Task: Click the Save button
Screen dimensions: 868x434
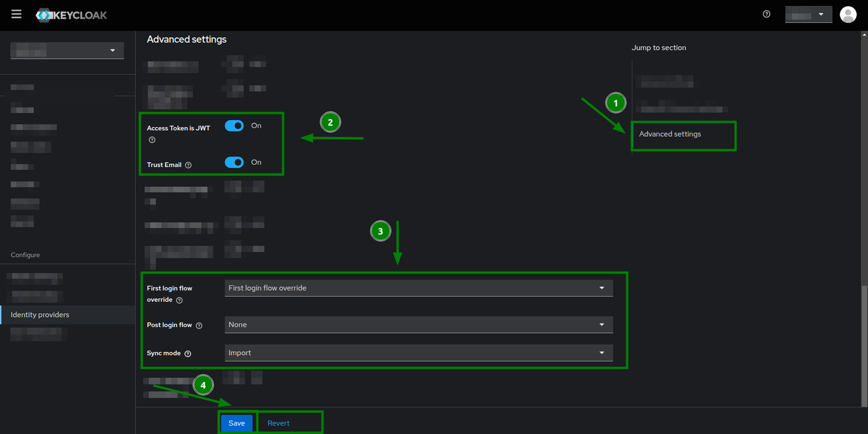Action: (x=237, y=423)
